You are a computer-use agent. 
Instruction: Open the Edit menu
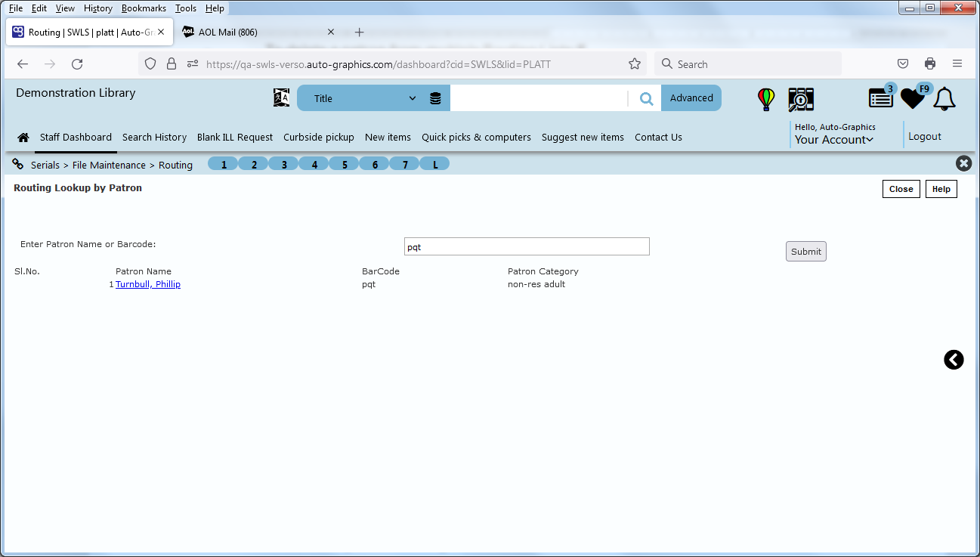[39, 8]
